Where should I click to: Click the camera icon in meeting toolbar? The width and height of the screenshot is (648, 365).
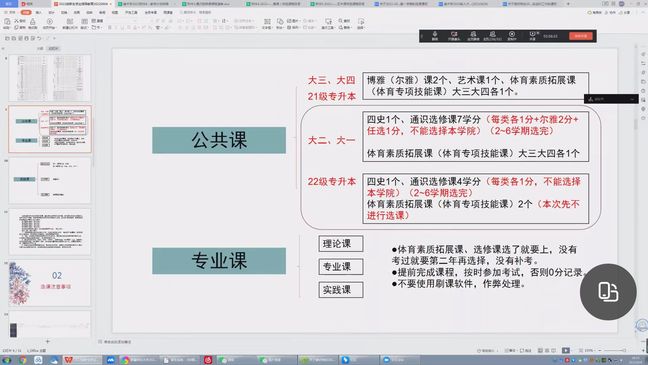pos(454,36)
